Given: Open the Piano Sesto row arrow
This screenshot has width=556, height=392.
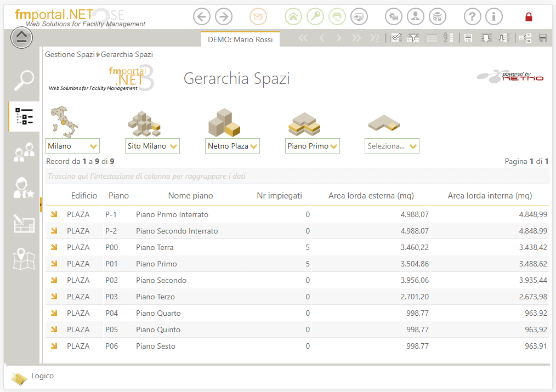Looking at the screenshot, I should pyautogui.click(x=54, y=346).
